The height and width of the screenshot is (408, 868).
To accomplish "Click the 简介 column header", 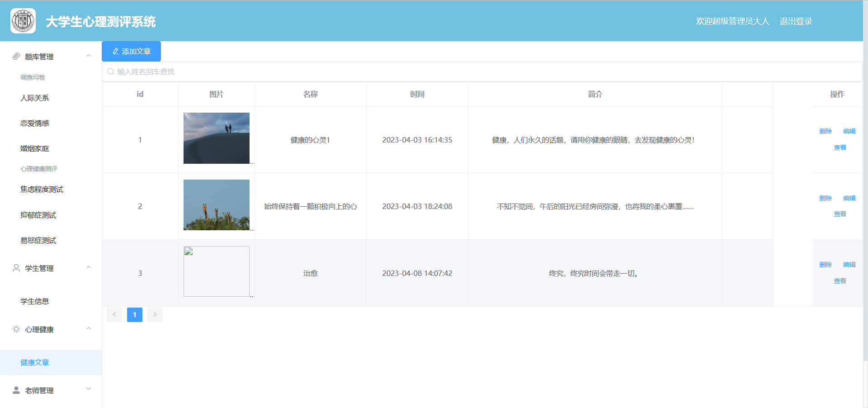I will coord(595,94).
